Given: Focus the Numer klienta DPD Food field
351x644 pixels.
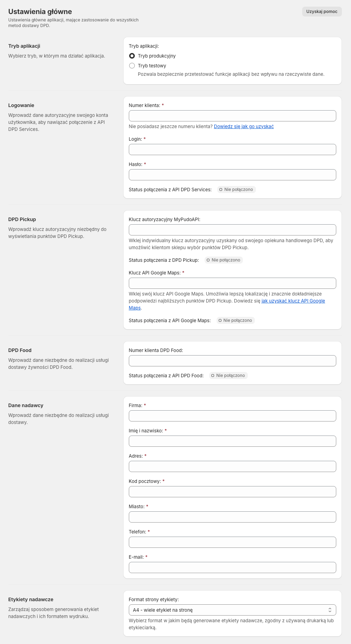Looking at the screenshot, I should (232, 361).
